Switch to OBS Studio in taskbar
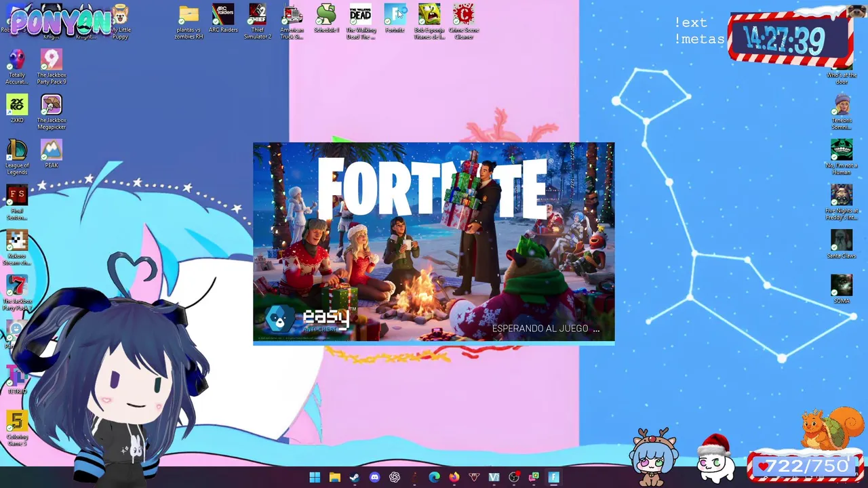 [x=514, y=477]
